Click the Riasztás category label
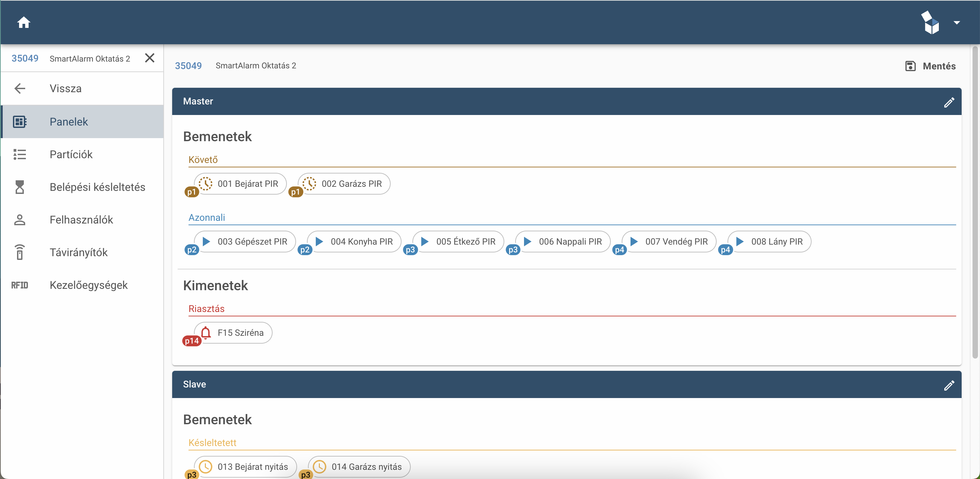The width and height of the screenshot is (980, 479). pyautogui.click(x=207, y=309)
